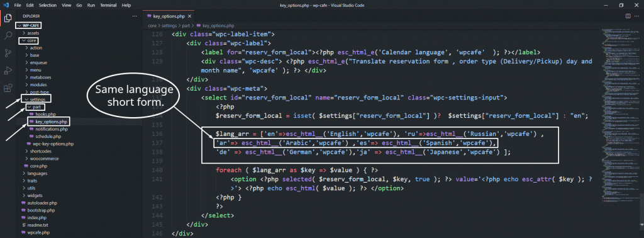Open the Search view in the activity bar

(8, 35)
